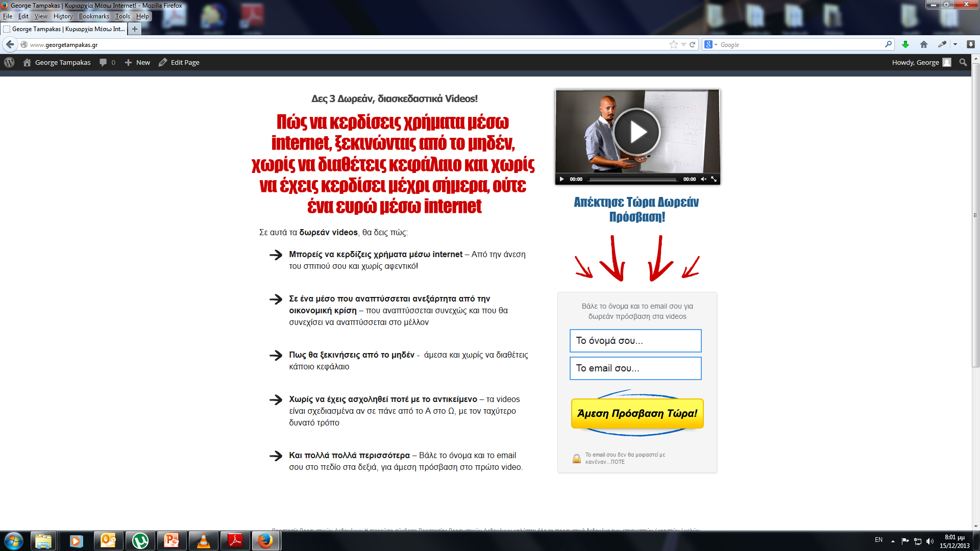
Task: Click small play icon in video controls
Action: coord(562,179)
